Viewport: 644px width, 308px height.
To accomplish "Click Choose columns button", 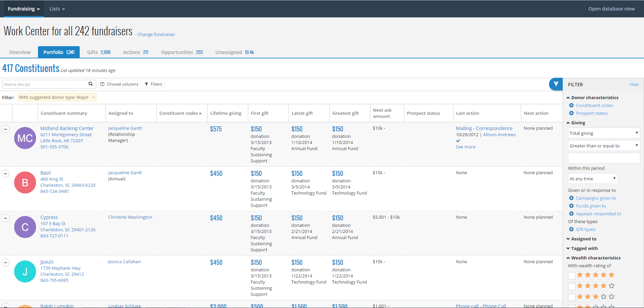I will [x=119, y=84].
